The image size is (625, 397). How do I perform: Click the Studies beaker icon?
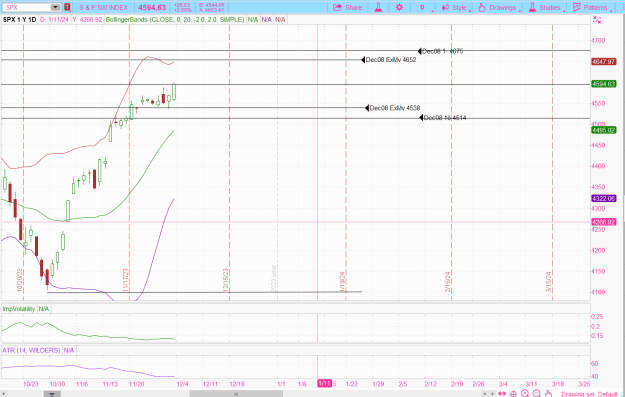pyautogui.click(x=532, y=8)
